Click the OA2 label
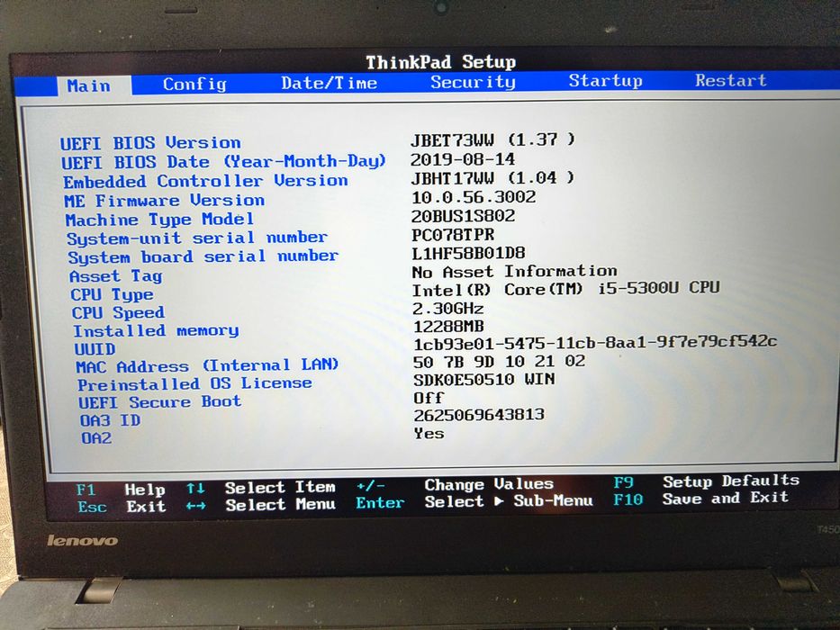This screenshot has width=840, height=630. point(96,438)
